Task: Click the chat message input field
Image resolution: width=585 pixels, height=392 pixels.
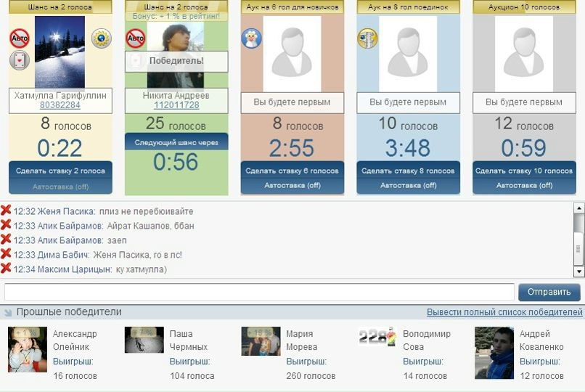Action: pos(259,292)
